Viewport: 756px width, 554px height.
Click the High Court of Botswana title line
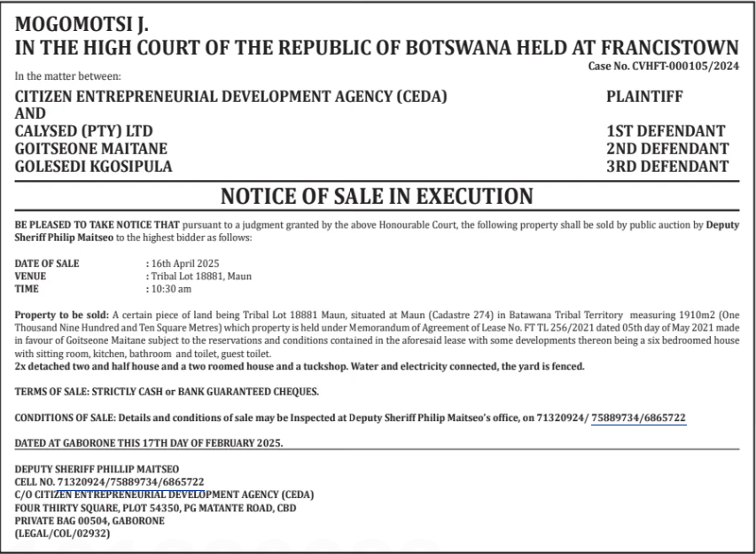[x=378, y=47]
